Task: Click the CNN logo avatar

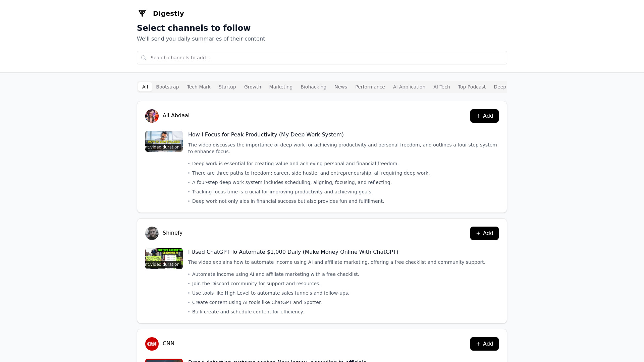Action: [x=152, y=344]
